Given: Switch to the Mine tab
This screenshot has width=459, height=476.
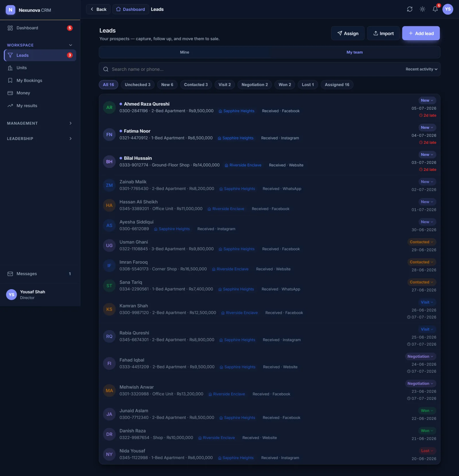Looking at the screenshot, I should pos(184,52).
